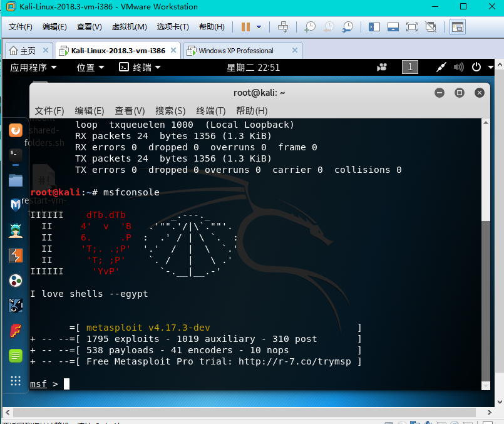Open VMware 查看(V) menu
Viewport: 504px width, 424px height.
(89, 27)
